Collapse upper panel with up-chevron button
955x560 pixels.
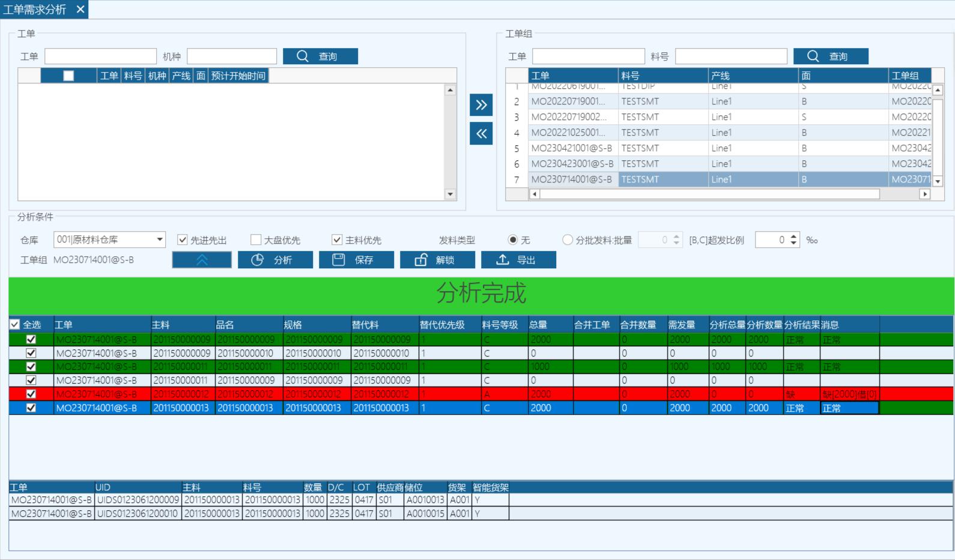(x=202, y=260)
